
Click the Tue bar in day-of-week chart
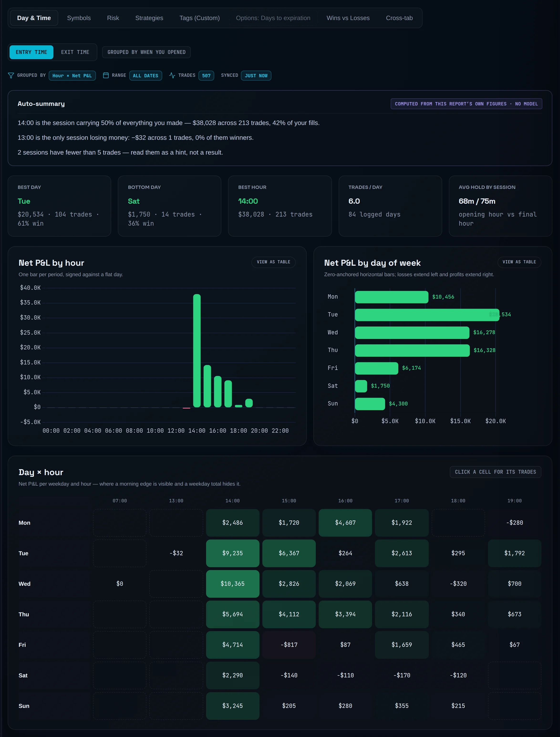[427, 315]
